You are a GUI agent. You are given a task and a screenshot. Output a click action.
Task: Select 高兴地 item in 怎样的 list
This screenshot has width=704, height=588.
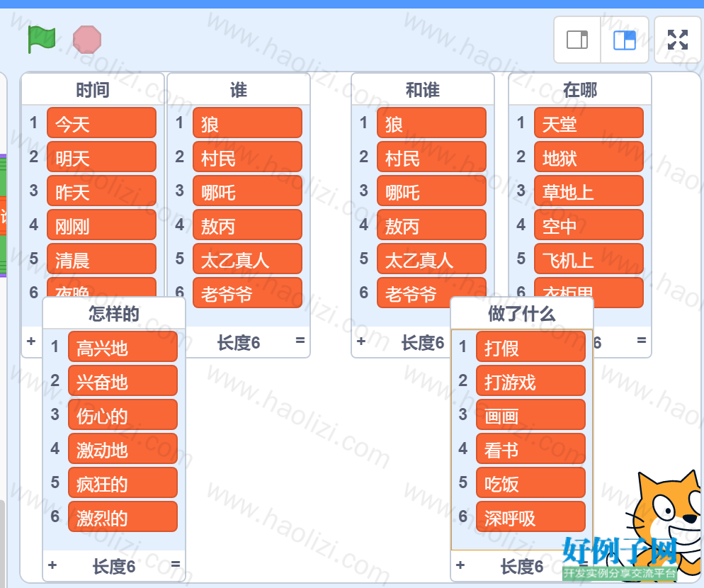(x=123, y=347)
